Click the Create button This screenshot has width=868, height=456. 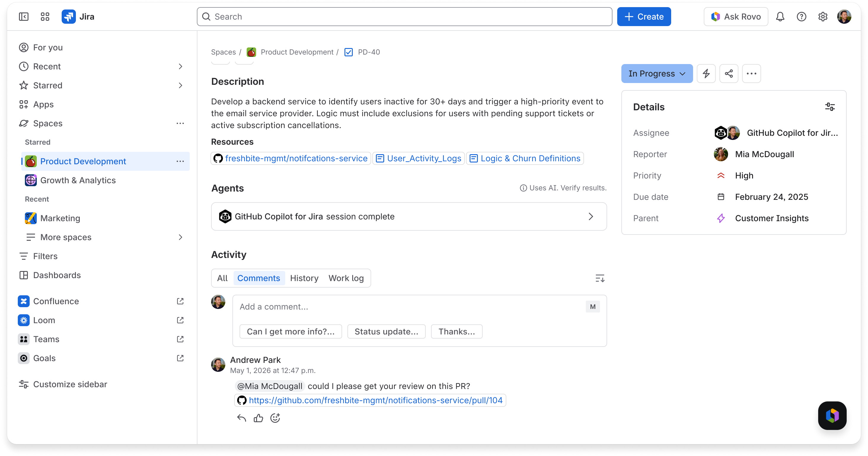(x=644, y=17)
